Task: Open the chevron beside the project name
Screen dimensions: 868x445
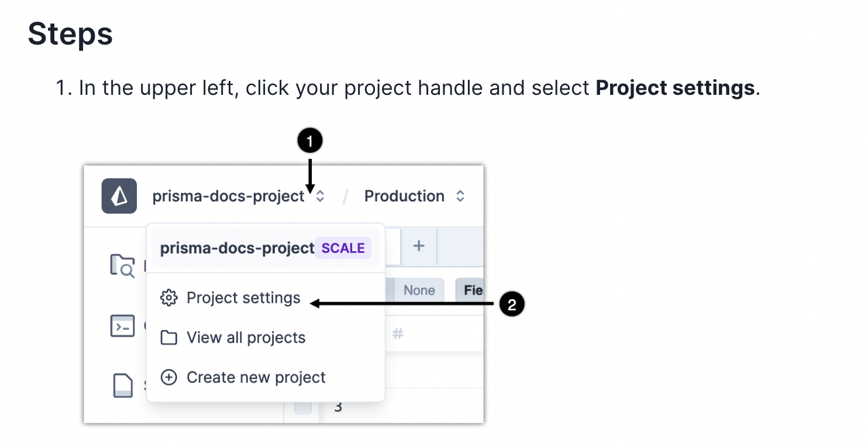Action: point(320,196)
